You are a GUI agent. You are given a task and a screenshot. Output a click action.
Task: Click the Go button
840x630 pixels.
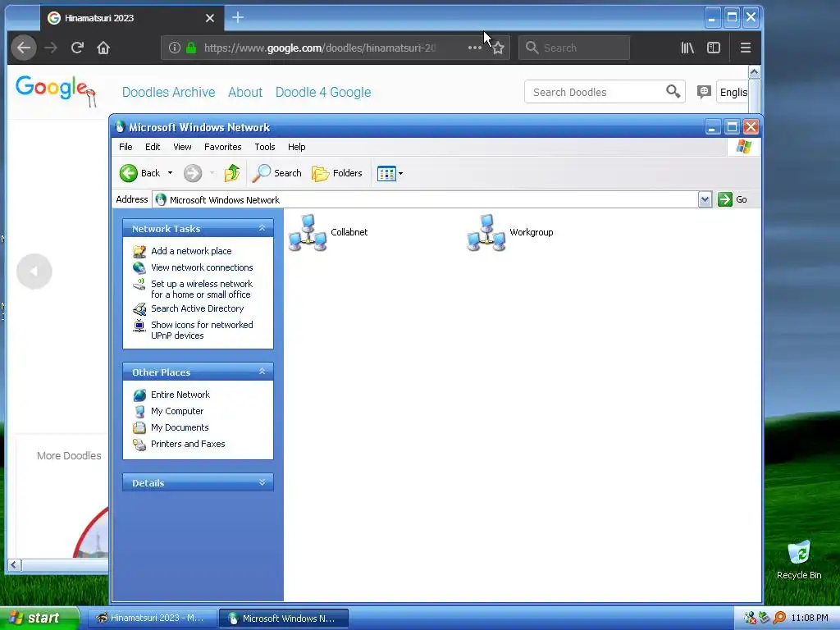pyautogui.click(x=733, y=199)
